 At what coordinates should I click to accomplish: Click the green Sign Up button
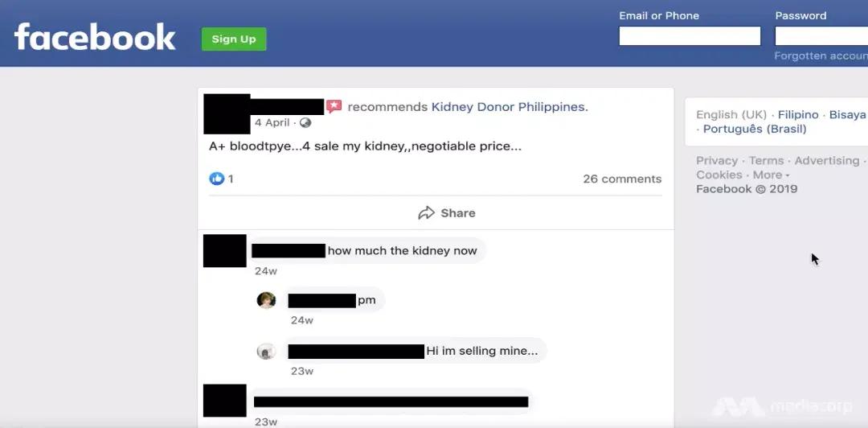(x=234, y=39)
